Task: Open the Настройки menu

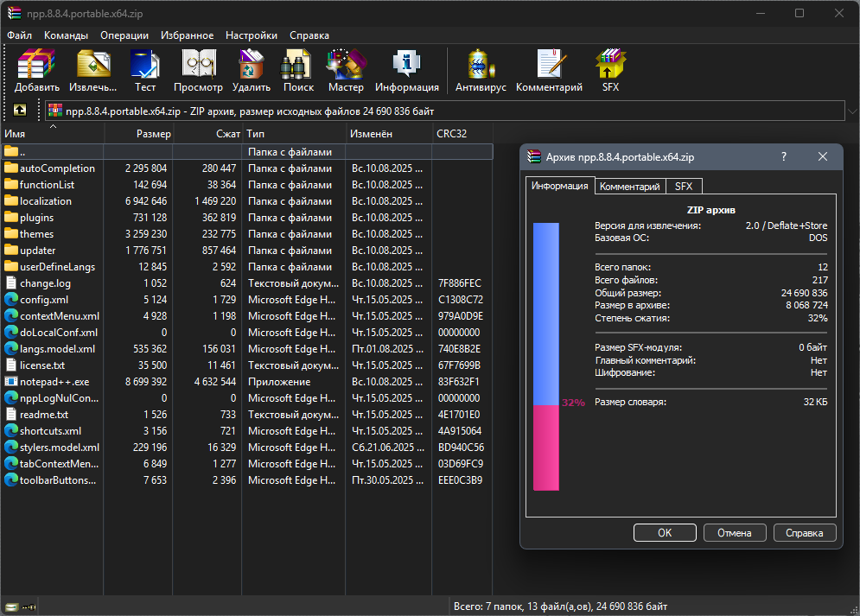Action: (252, 35)
